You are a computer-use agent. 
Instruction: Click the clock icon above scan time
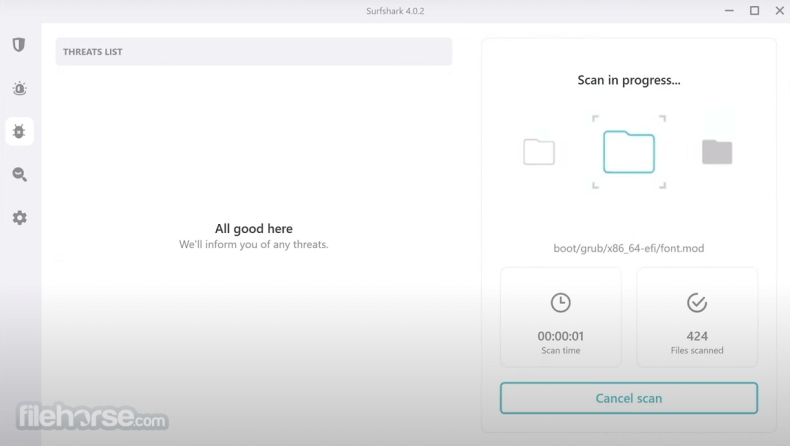(x=560, y=302)
